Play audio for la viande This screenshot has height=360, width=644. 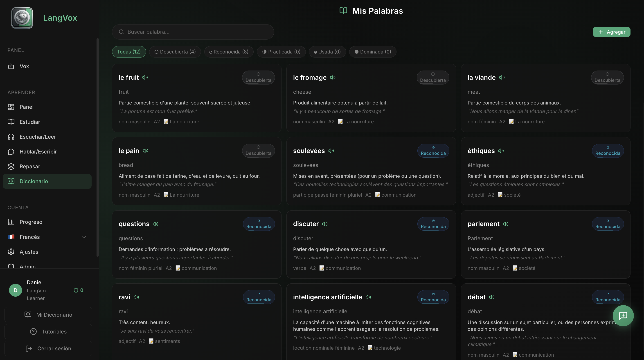pyautogui.click(x=502, y=77)
